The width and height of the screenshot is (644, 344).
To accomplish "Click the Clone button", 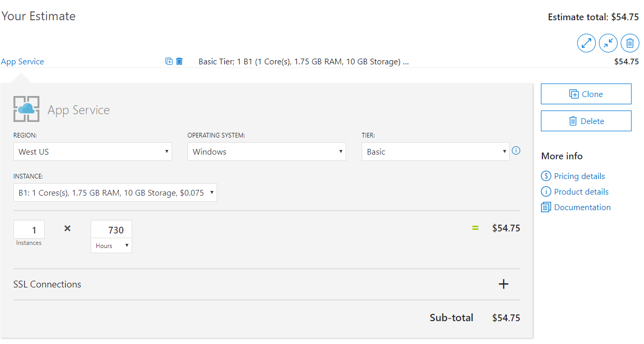I will click(586, 94).
